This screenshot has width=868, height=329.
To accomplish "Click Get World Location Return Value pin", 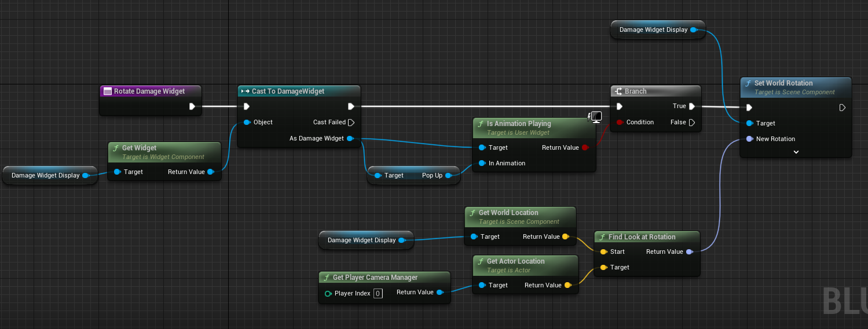I will [565, 236].
